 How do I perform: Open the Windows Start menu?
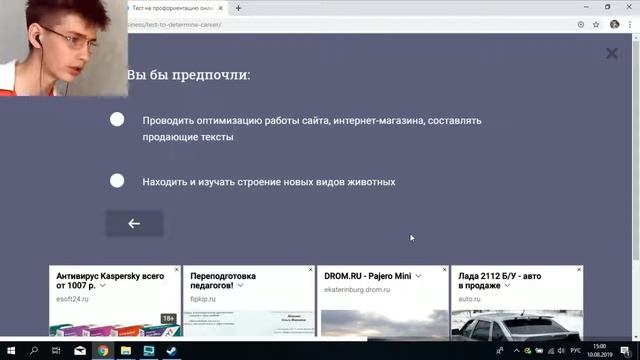(11, 351)
